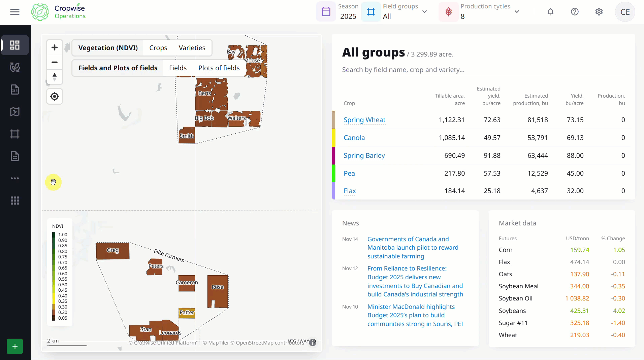Click the locate me target button
Image resolution: width=644 pixels, height=360 pixels.
(55, 97)
